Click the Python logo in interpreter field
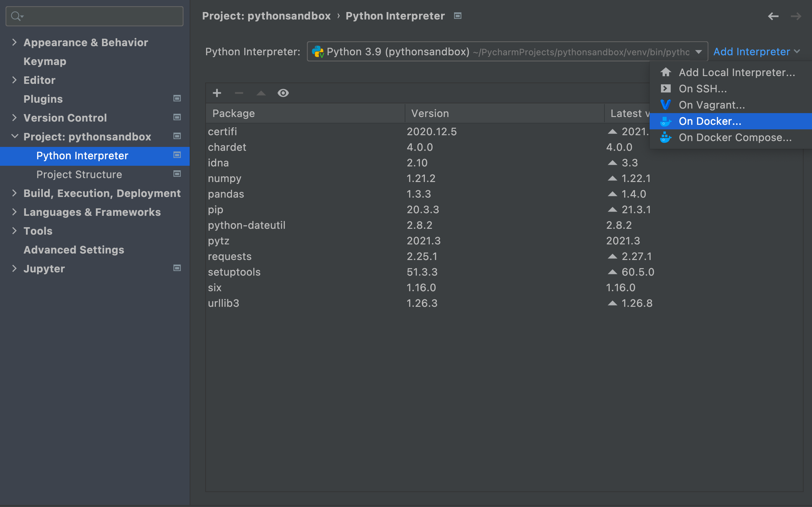812x507 pixels. pos(318,52)
